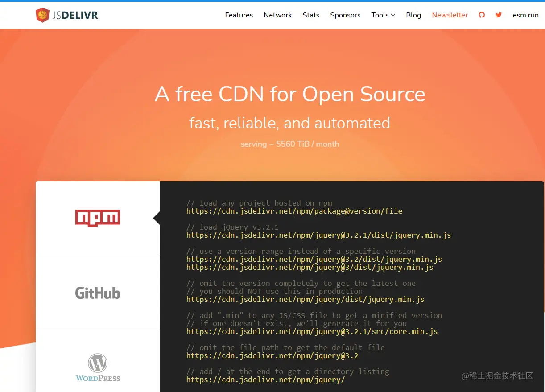Click the 'omit the file path' comment

[285, 347]
